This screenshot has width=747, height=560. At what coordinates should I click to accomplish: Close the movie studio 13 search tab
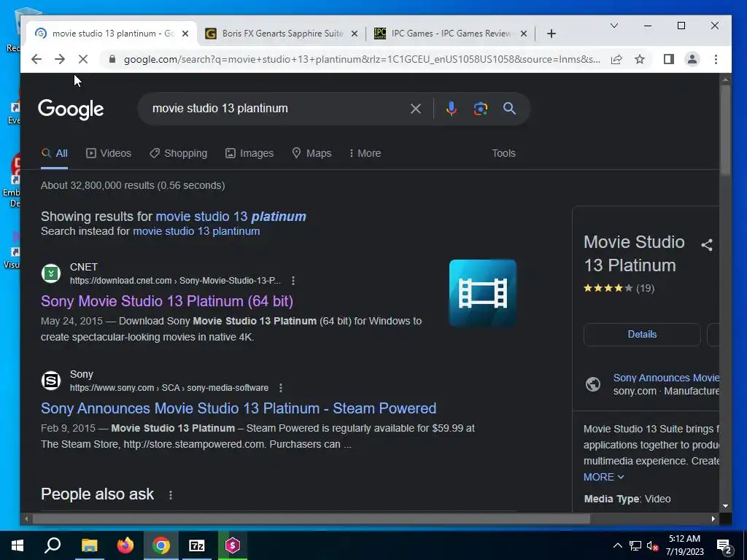click(x=185, y=34)
